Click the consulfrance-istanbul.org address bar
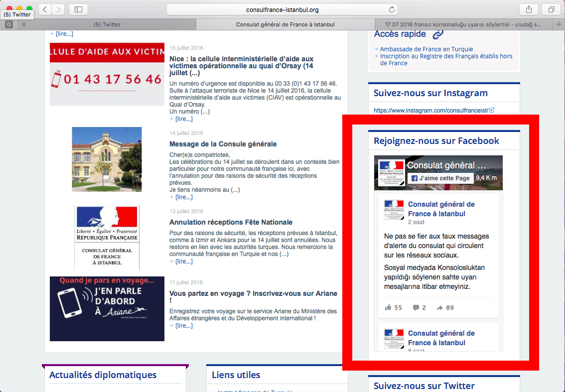The image size is (565, 392). [282, 10]
